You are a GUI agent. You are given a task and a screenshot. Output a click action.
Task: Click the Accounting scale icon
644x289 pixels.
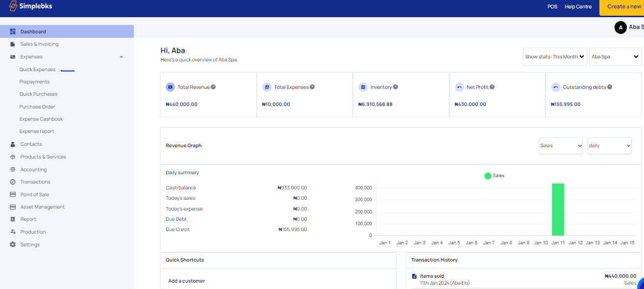point(13,169)
